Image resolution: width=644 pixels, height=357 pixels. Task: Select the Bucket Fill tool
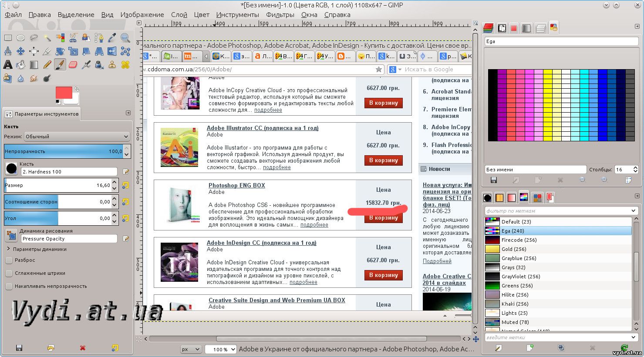20,65
